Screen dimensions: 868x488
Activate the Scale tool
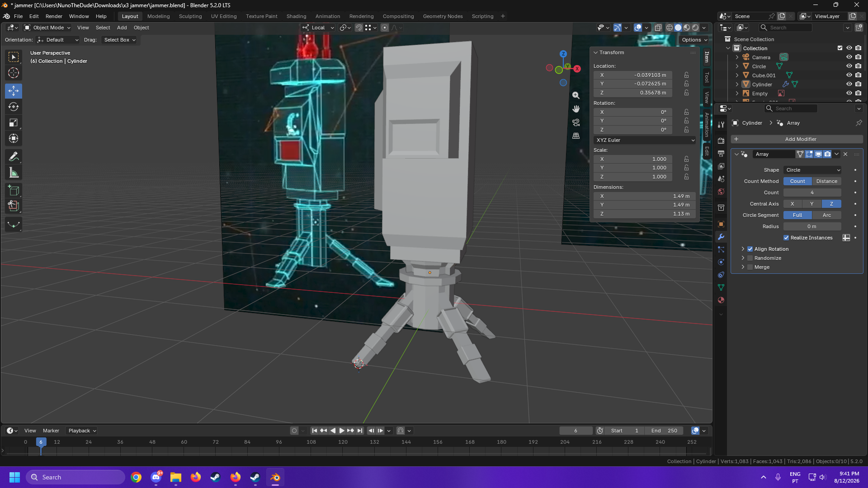click(14, 122)
